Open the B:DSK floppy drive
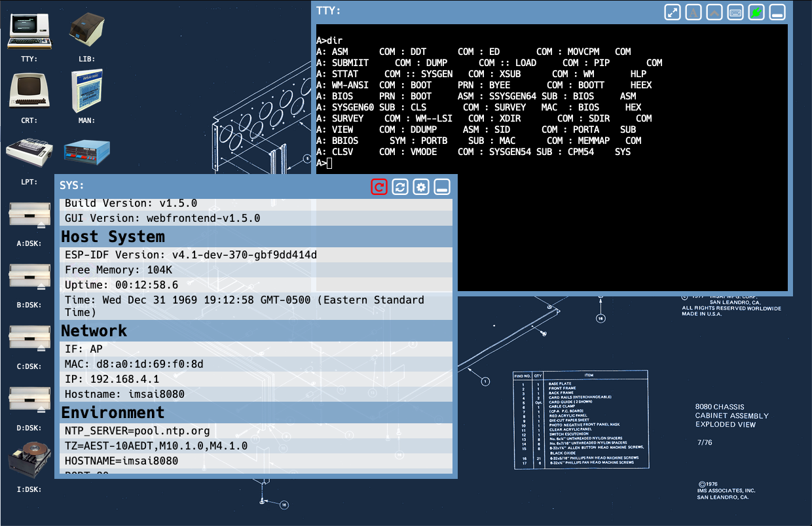 click(x=29, y=277)
